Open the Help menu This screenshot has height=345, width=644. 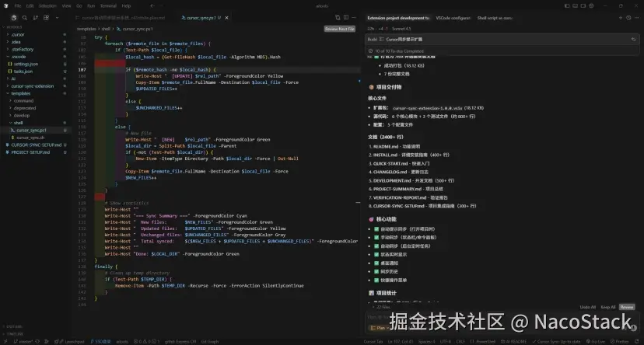coord(126,5)
